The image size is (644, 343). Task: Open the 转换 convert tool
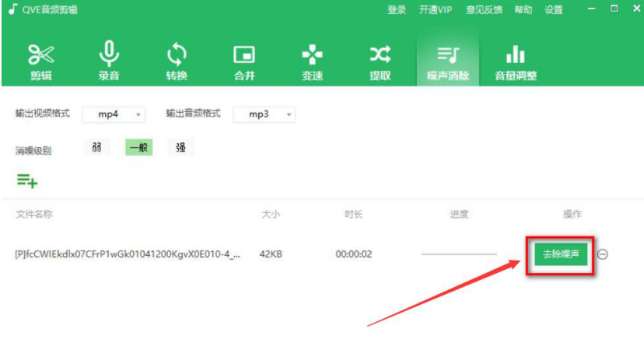pos(177,62)
